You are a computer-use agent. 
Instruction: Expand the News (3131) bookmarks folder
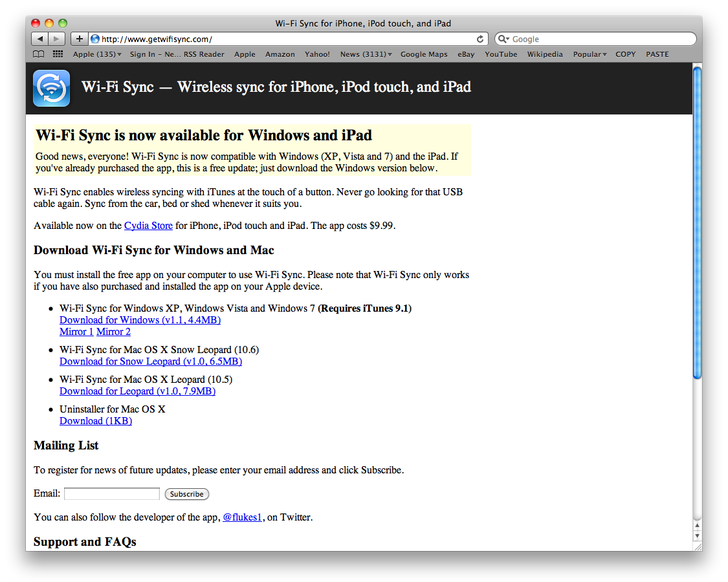click(x=366, y=54)
